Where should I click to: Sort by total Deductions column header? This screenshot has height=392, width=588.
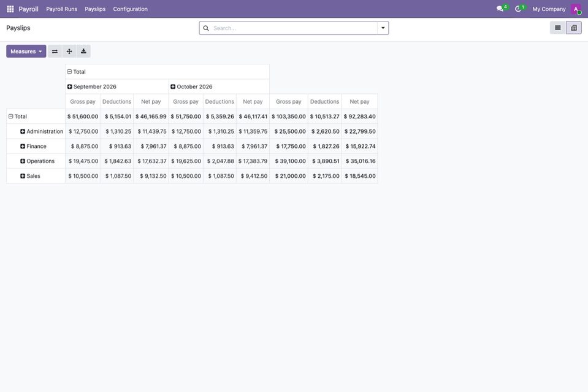coord(325,102)
